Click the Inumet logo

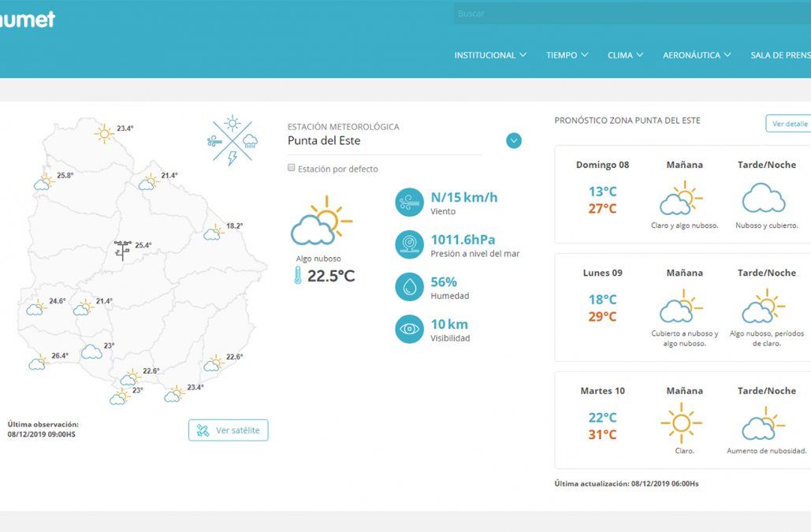tap(28, 20)
